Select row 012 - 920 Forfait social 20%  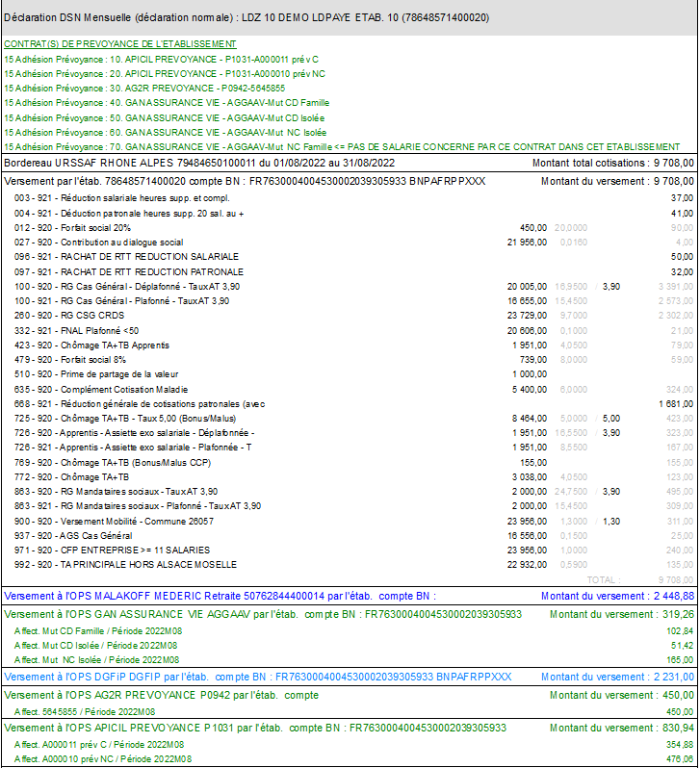tap(72, 227)
